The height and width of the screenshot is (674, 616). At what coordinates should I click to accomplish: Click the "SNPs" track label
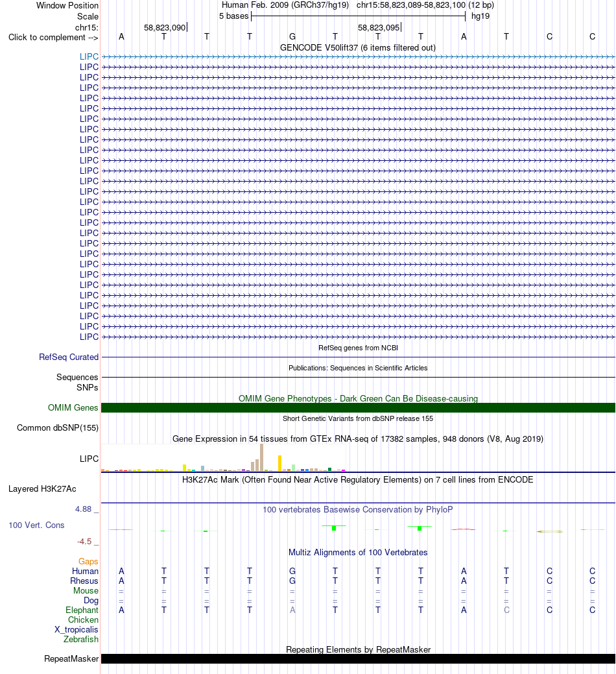(87, 387)
